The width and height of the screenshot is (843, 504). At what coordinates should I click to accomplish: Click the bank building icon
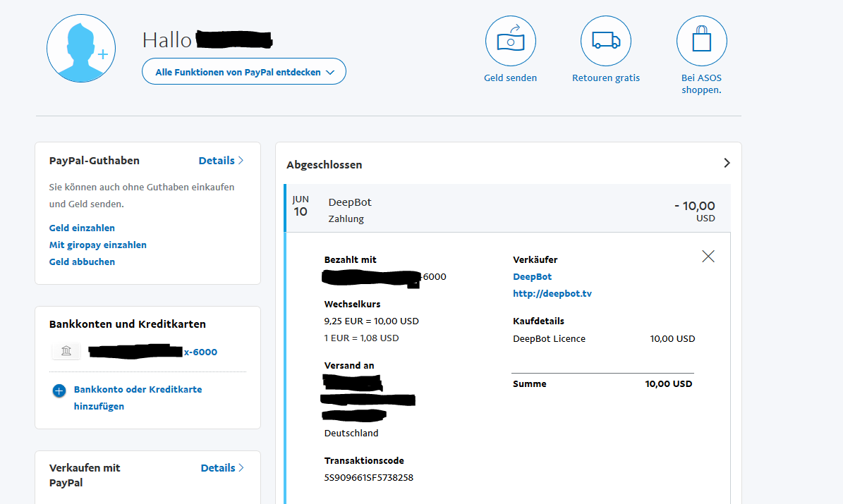pos(66,351)
